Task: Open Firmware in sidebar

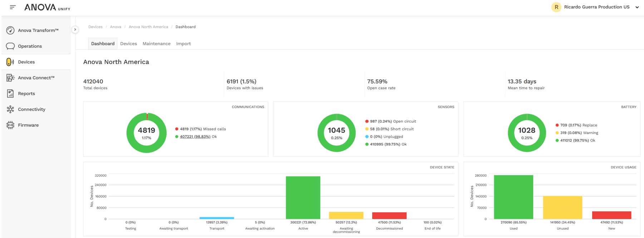Action: (36, 125)
